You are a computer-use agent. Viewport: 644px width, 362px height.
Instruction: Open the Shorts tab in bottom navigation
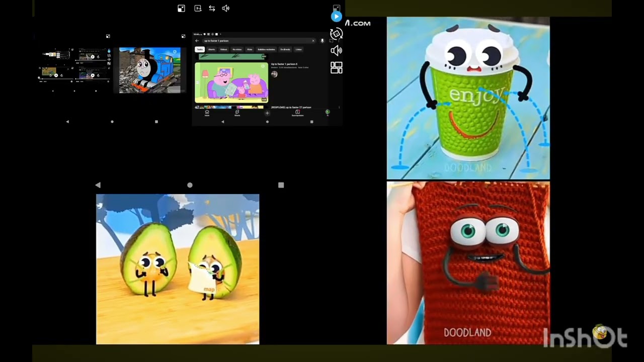pyautogui.click(x=237, y=113)
